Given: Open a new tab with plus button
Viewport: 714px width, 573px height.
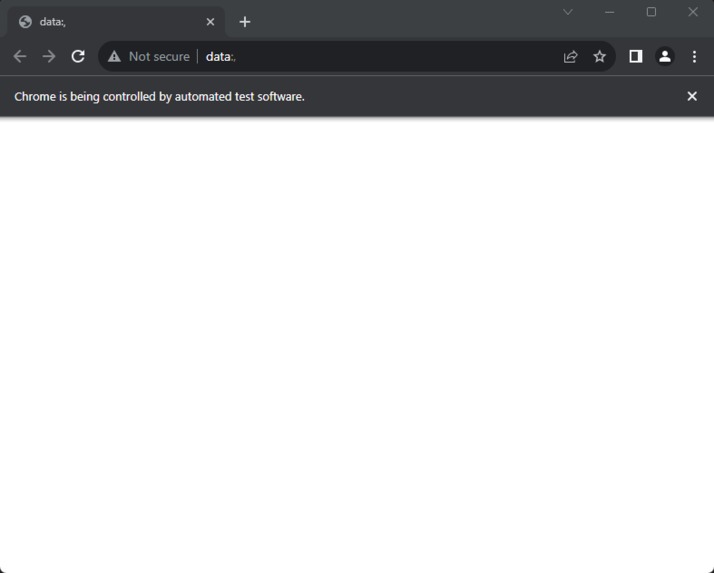Looking at the screenshot, I should pyautogui.click(x=245, y=22).
